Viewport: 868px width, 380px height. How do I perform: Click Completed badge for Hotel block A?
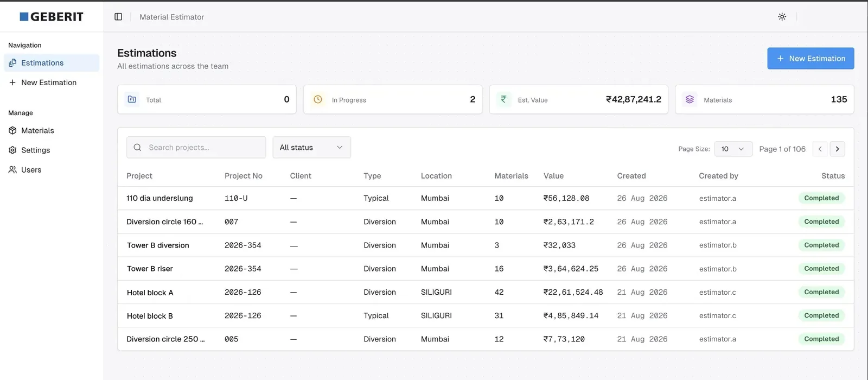pyautogui.click(x=821, y=292)
